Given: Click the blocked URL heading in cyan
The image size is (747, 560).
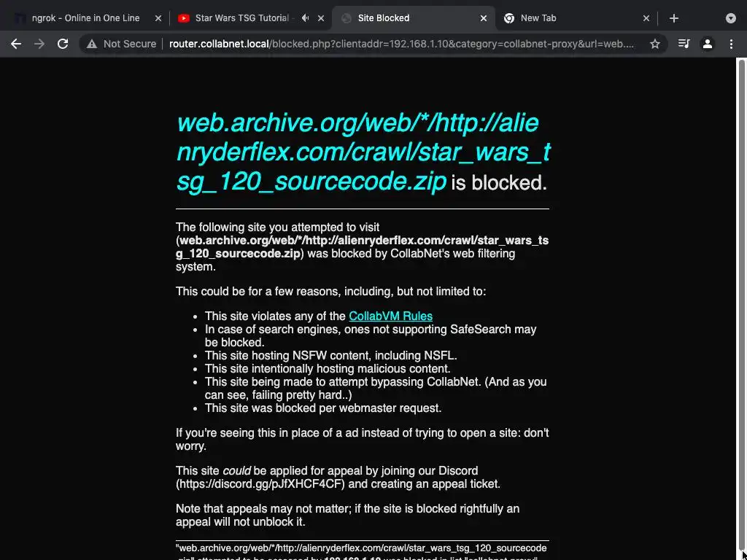Looking at the screenshot, I should coord(363,152).
